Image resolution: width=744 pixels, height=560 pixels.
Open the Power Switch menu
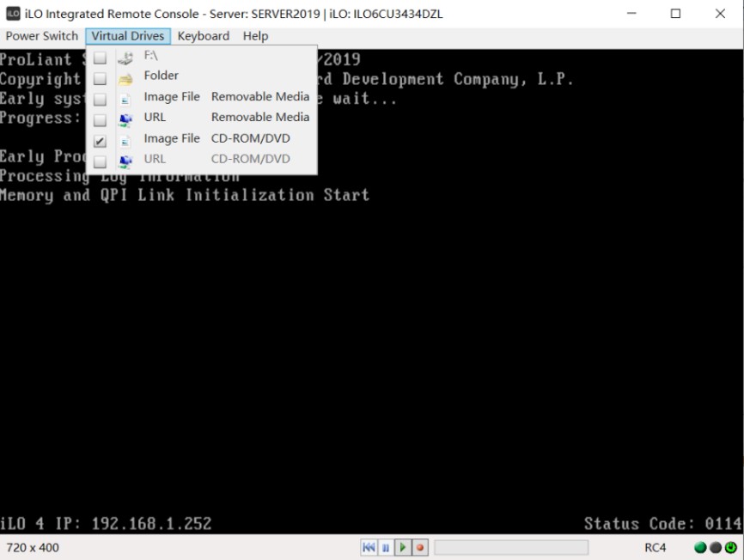point(42,36)
